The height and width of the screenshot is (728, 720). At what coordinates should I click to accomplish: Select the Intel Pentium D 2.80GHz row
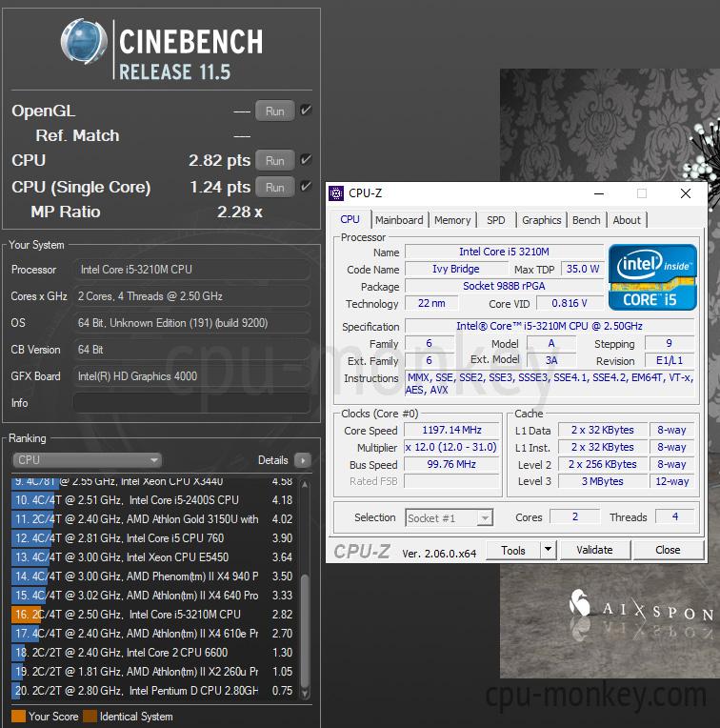[x=154, y=691]
